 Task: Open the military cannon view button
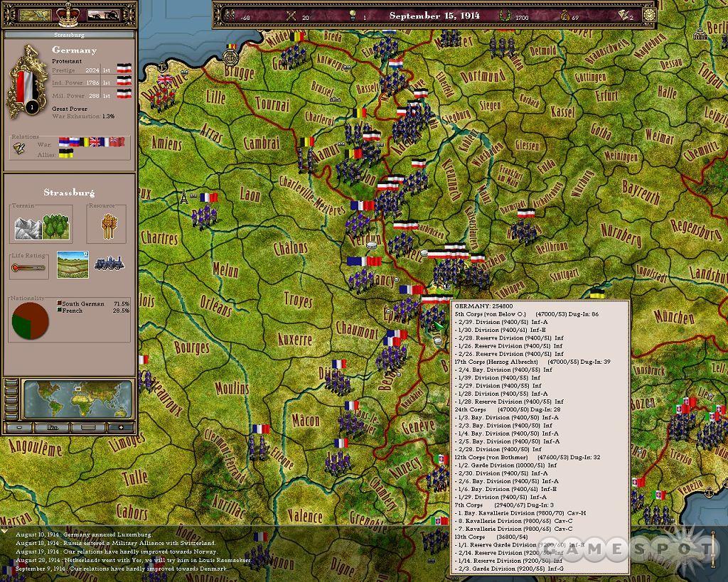tap(102, 15)
